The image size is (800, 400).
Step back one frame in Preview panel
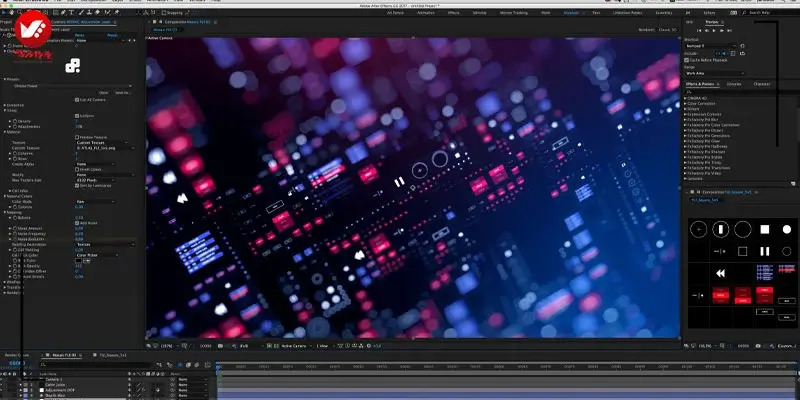click(707, 31)
